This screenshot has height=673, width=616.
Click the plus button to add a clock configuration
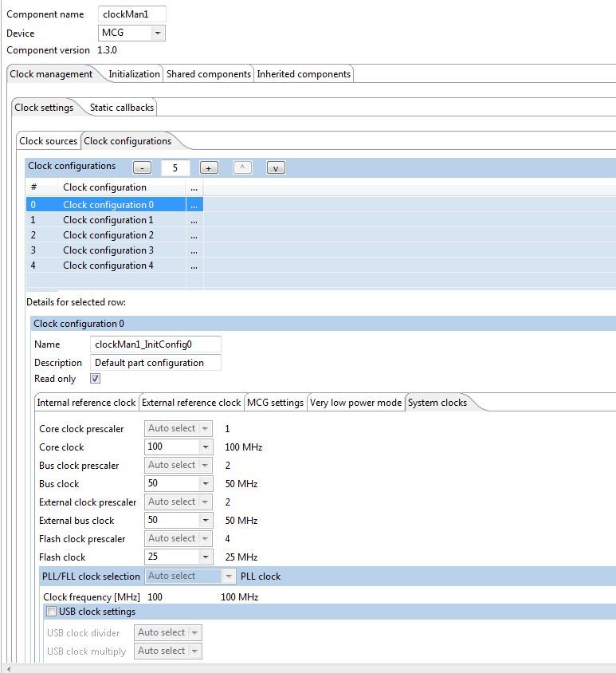(209, 167)
